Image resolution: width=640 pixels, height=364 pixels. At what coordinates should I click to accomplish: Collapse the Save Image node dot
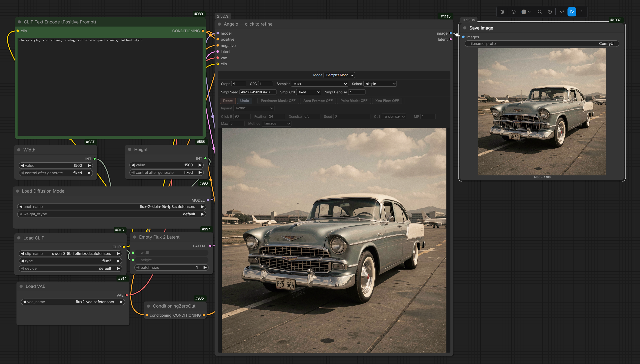click(465, 28)
